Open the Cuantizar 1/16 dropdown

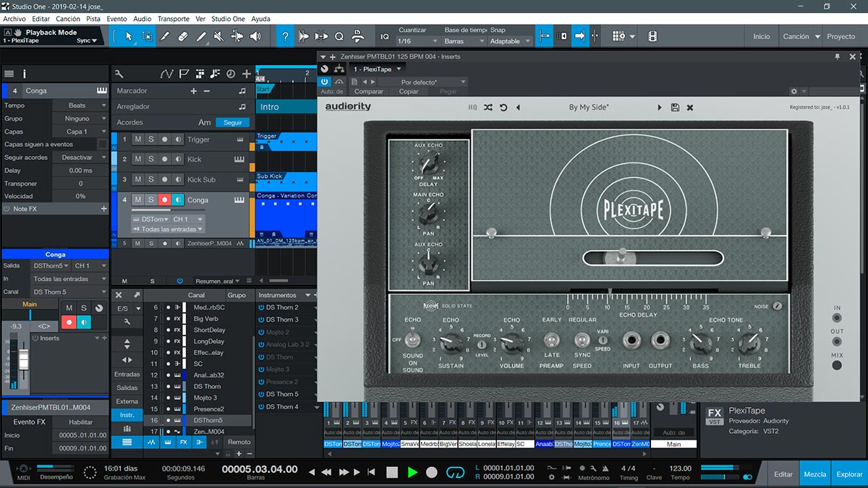[418, 41]
